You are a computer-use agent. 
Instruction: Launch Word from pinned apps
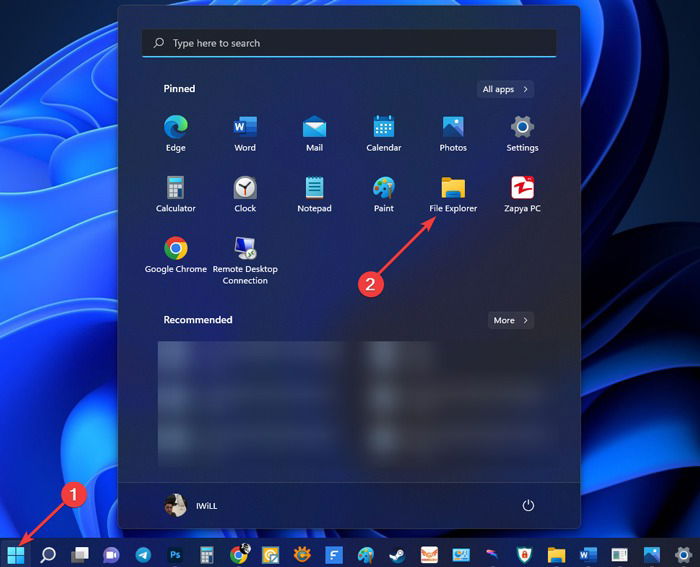coord(245,133)
